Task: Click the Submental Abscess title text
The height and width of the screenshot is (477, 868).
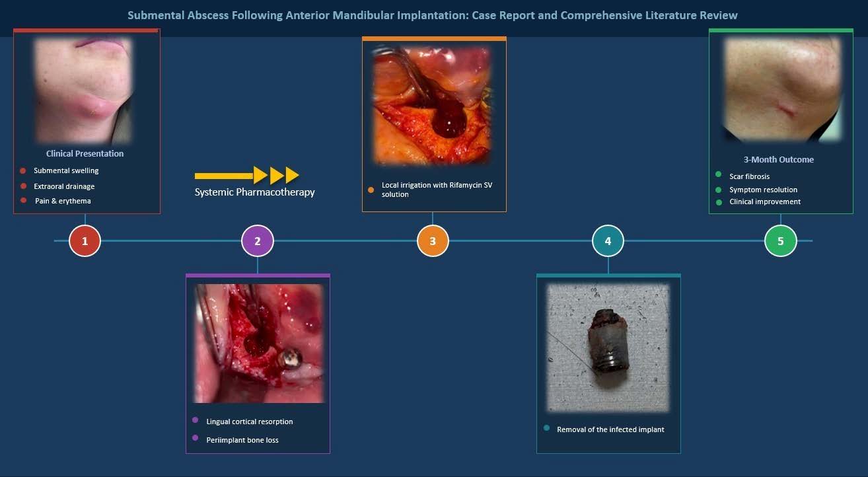Action: pos(433,15)
